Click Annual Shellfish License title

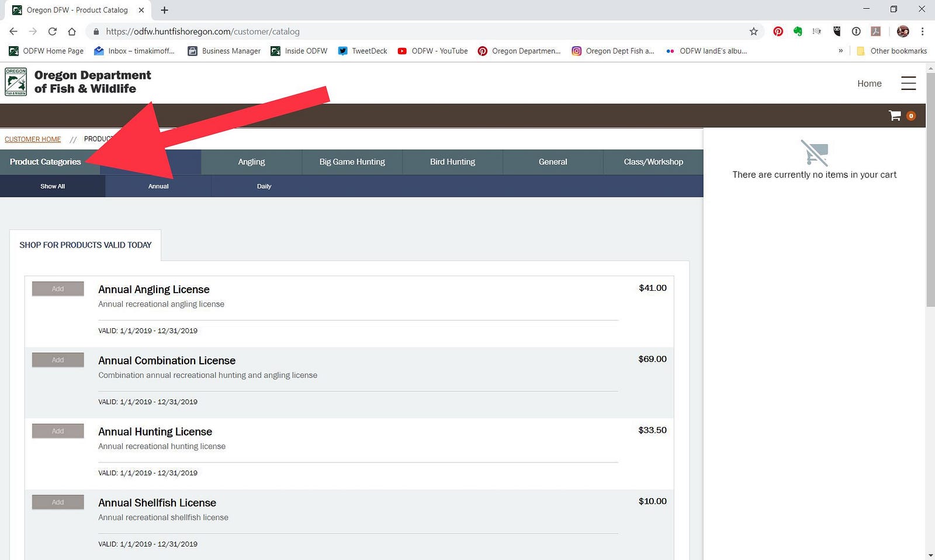(157, 503)
